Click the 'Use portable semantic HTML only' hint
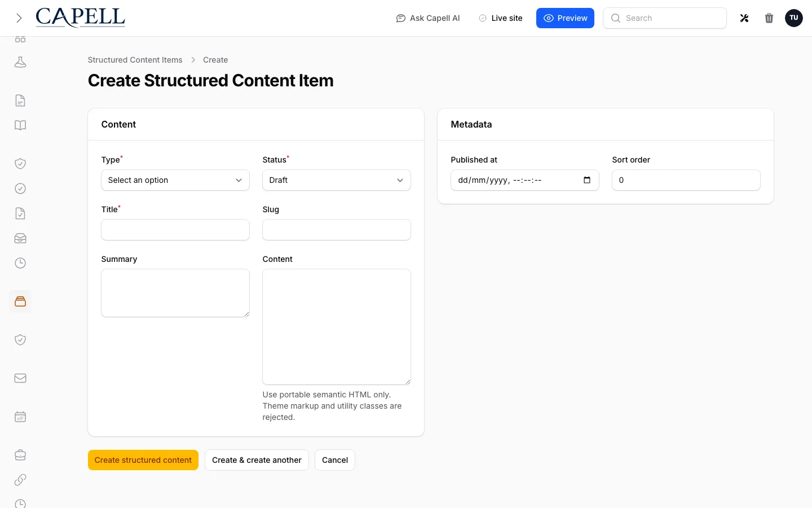812x508 pixels. [332, 406]
